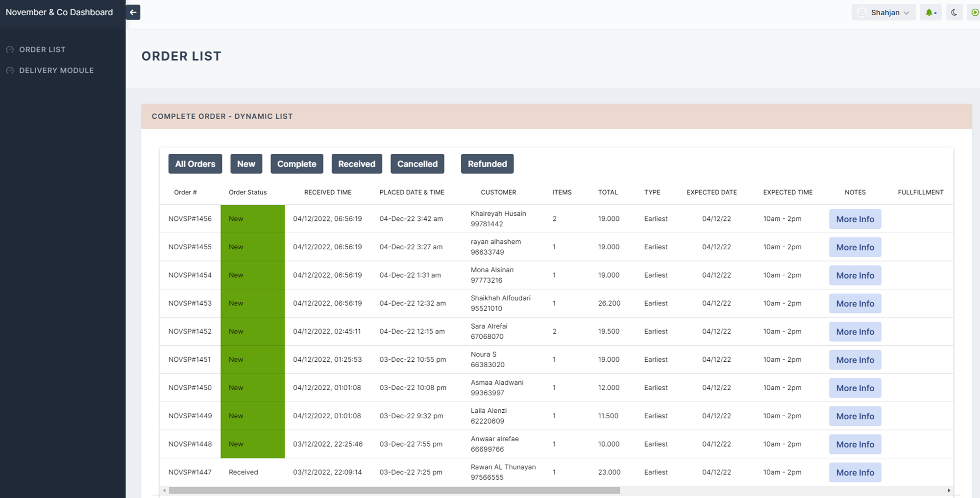
Task: View Refunded orders
Action: point(487,164)
